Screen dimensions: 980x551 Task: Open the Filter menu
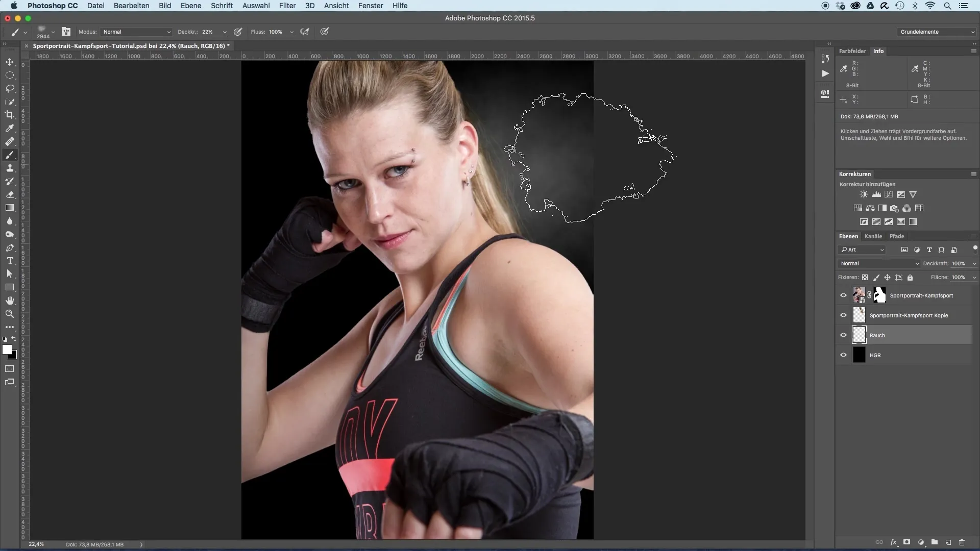pyautogui.click(x=287, y=6)
